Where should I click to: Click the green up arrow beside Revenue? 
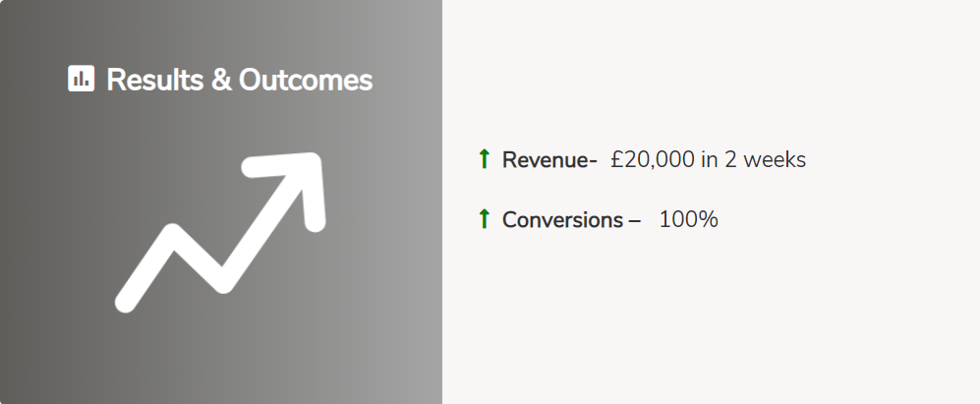point(484,159)
